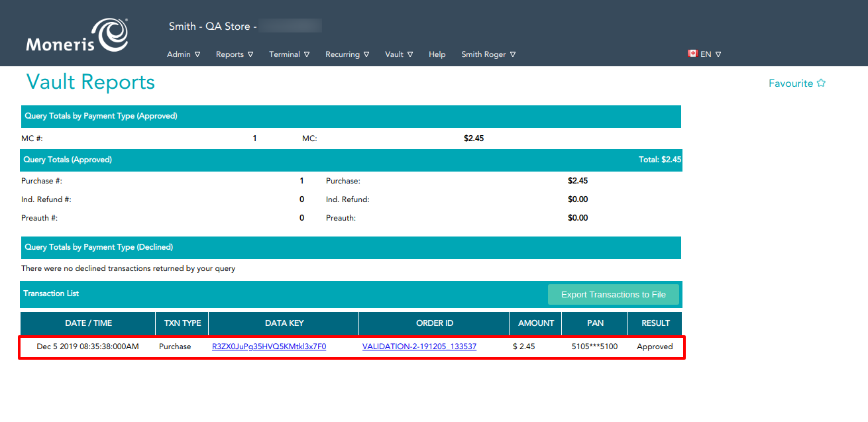
Task: Switch language using EN selector
Action: click(710, 54)
